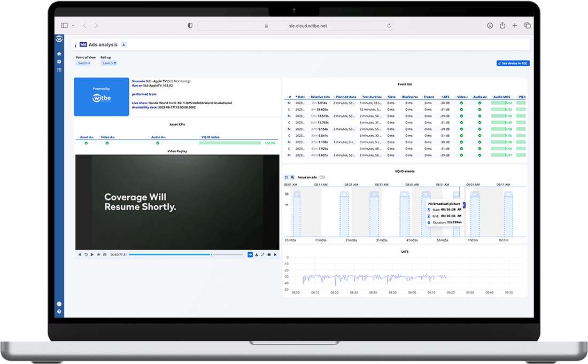The width and height of the screenshot is (588, 364).
Task: Open the checklist icon in sidebar
Action: coord(59,69)
